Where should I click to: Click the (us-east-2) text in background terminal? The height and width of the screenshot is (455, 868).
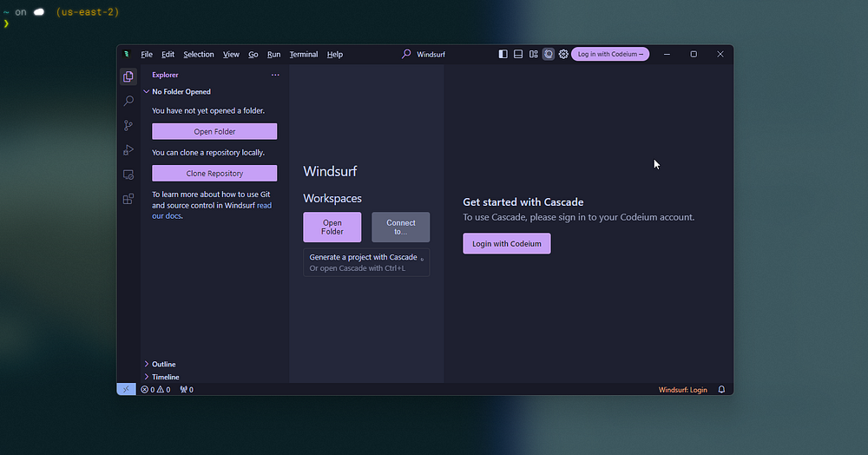(x=88, y=11)
